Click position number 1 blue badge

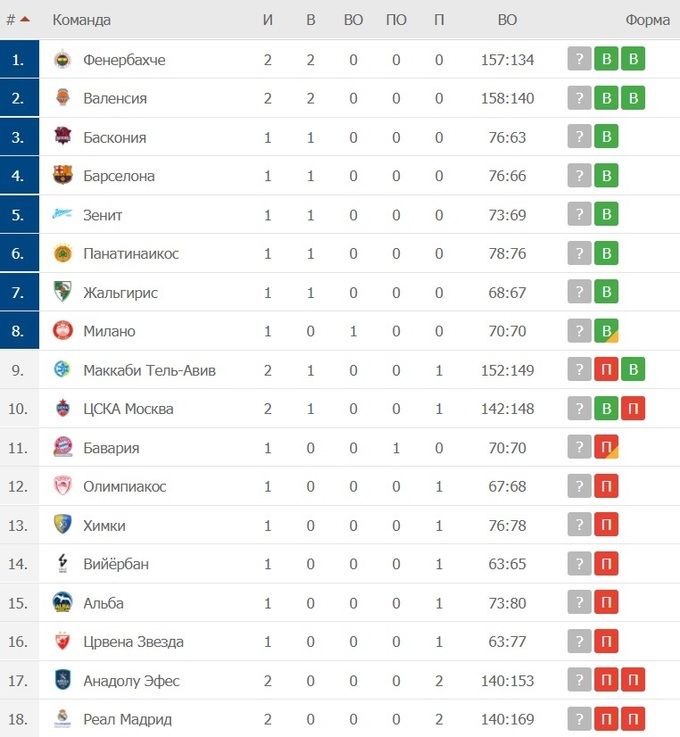click(x=19, y=60)
